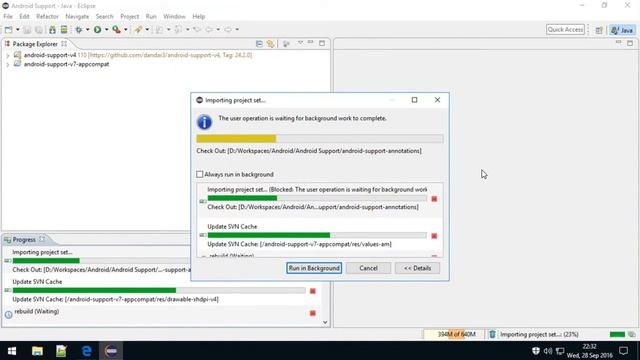
Task: Open the Run configurations dropdown arrow
Action: 106,29
